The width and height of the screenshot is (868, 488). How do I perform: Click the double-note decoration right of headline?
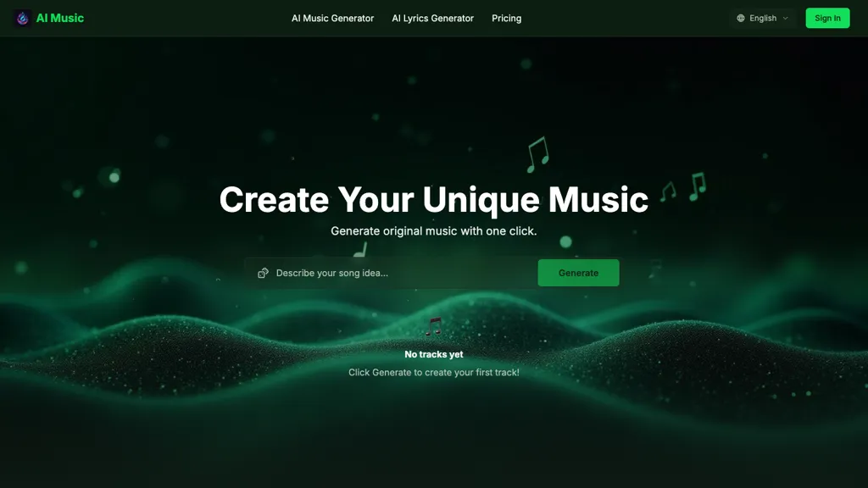click(698, 186)
